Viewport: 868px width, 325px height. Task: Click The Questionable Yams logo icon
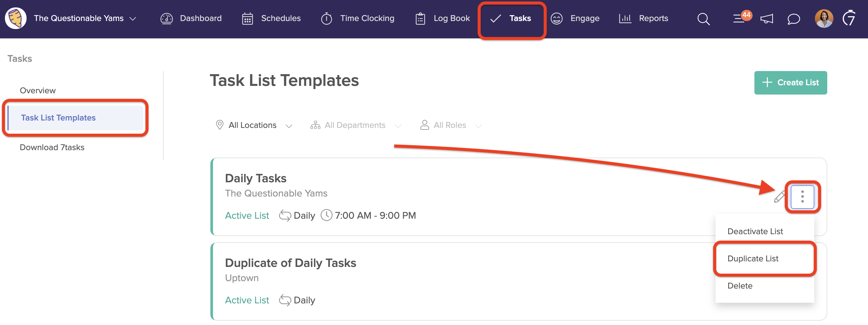click(x=15, y=18)
